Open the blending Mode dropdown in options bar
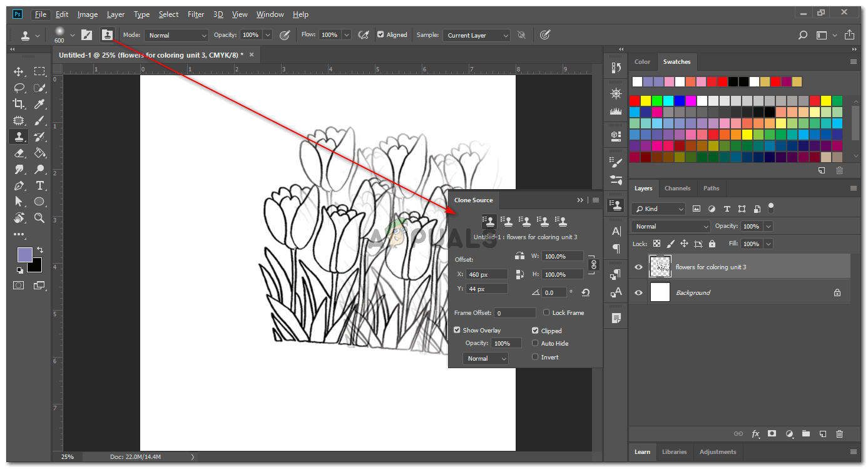868x469 pixels. pos(176,36)
